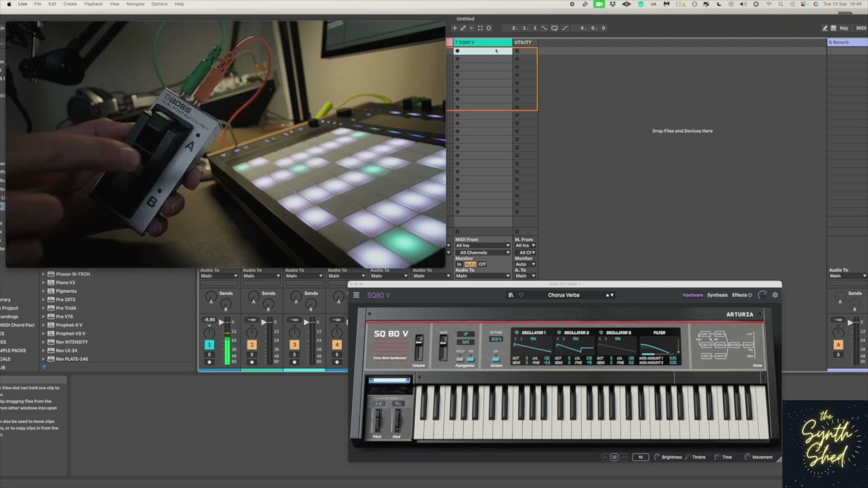Open the SQ80 V preset library browser icon
The width and height of the screenshot is (868, 488).
pyautogui.click(x=511, y=295)
